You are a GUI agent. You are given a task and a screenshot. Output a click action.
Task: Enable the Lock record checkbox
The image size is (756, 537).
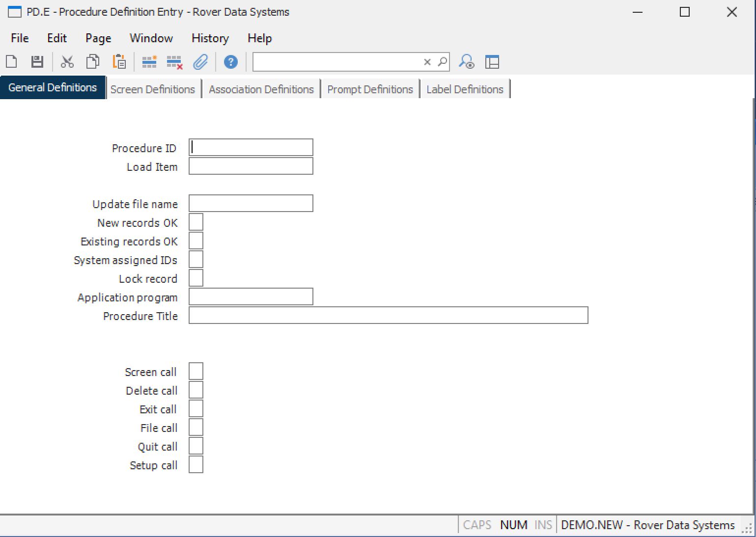196,278
